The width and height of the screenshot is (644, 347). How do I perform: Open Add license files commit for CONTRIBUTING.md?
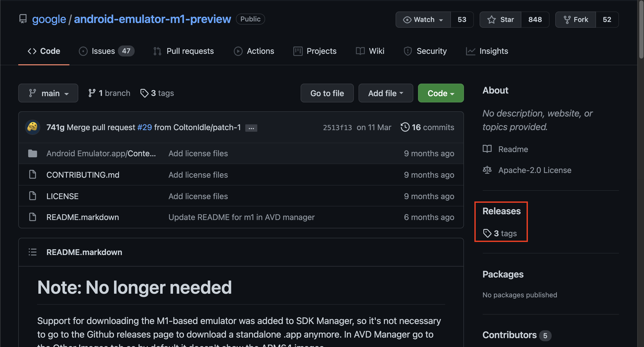click(x=198, y=175)
